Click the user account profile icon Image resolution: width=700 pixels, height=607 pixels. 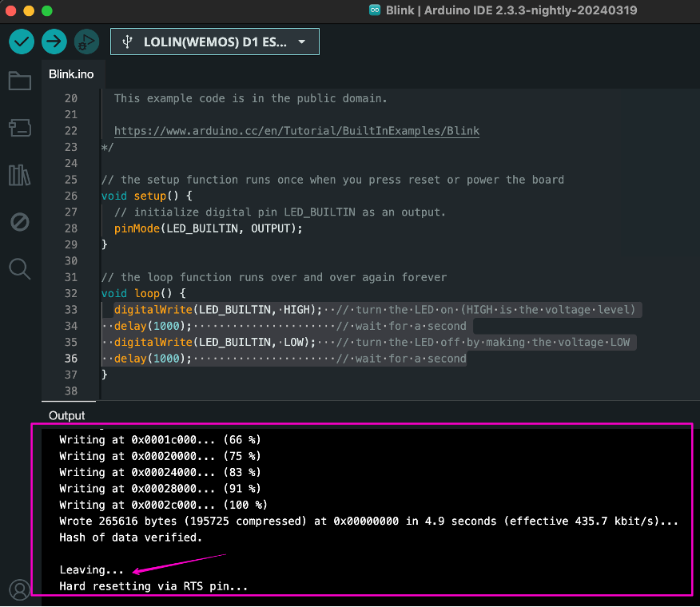click(x=20, y=589)
